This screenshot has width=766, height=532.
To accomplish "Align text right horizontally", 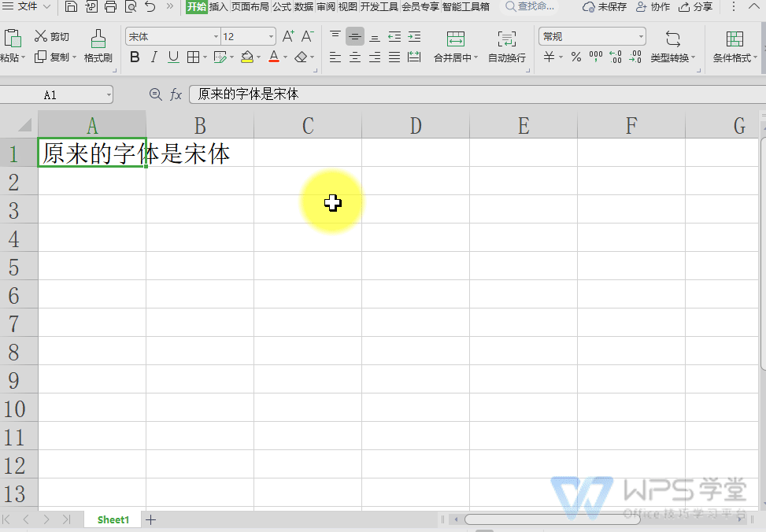I will click(x=375, y=57).
